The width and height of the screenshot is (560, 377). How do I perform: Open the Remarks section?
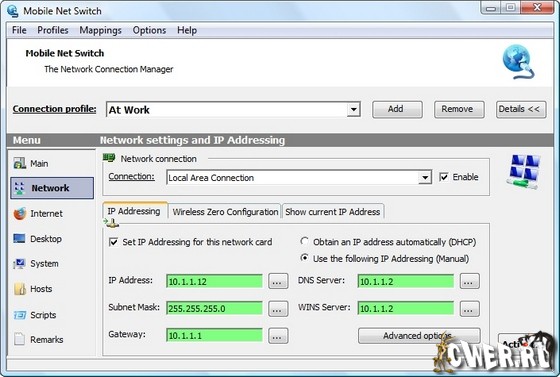pyautogui.click(x=39, y=340)
